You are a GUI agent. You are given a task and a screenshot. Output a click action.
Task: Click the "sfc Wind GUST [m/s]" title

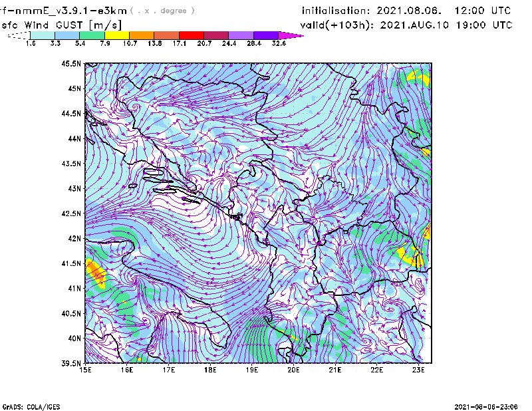coord(61,25)
